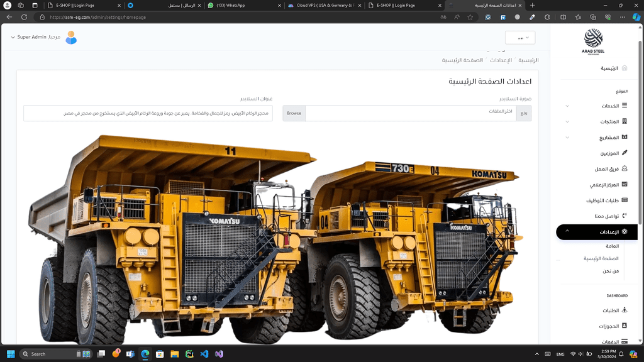Select العامة under settings submenu

pyautogui.click(x=612, y=246)
